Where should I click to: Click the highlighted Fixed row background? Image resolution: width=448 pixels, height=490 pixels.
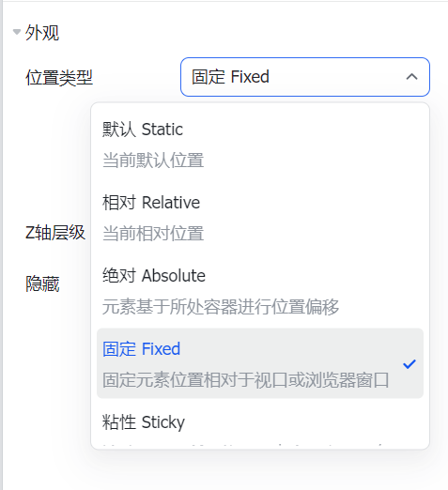click(x=260, y=363)
